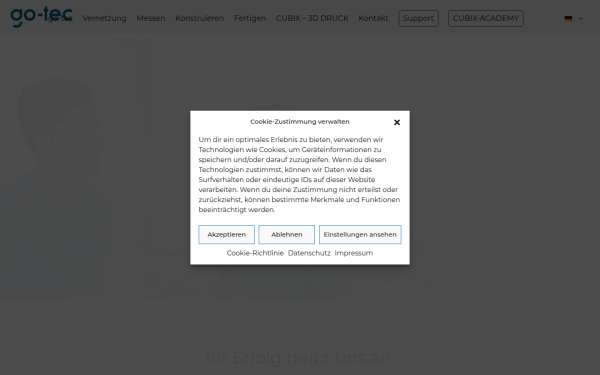The width and height of the screenshot is (600, 375).
Task: Close the cookie consent dialog
Action: click(397, 122)
